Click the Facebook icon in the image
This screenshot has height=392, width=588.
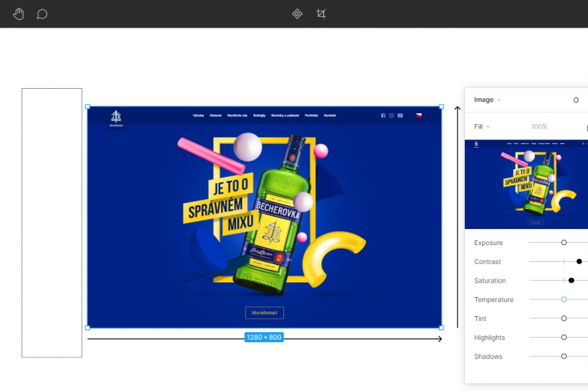pyautogui.click(x=383, y=116)
